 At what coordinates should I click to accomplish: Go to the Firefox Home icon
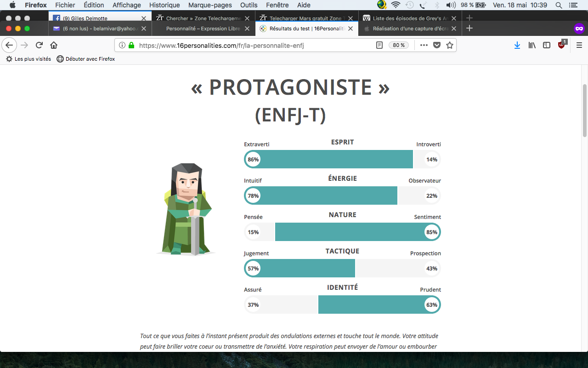[54, 45]
